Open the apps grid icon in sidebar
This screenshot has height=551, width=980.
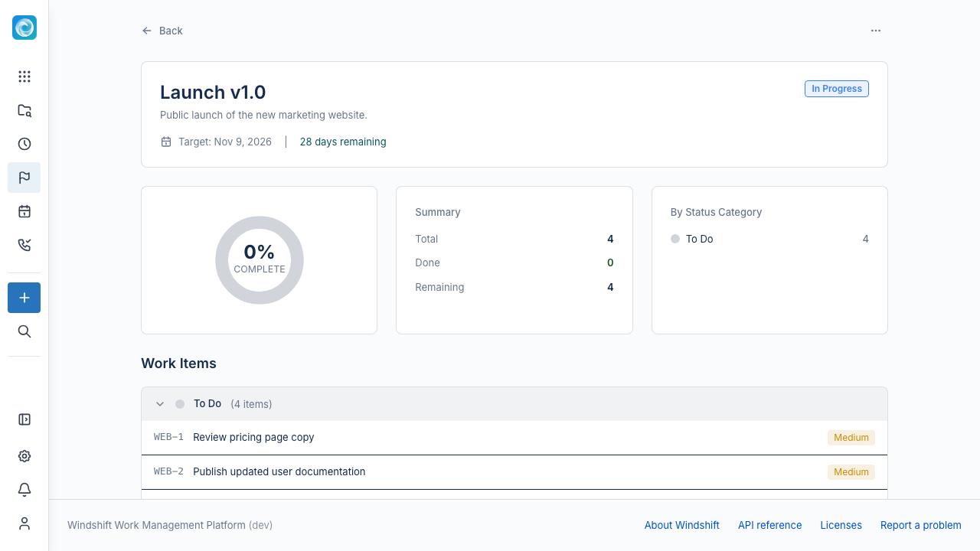coord(24,77)
